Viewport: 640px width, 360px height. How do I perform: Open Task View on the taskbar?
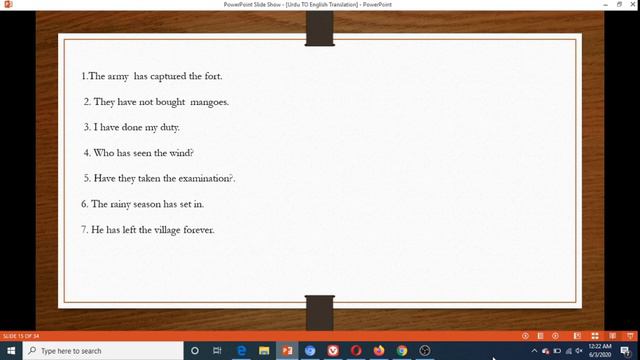(218, 351)
